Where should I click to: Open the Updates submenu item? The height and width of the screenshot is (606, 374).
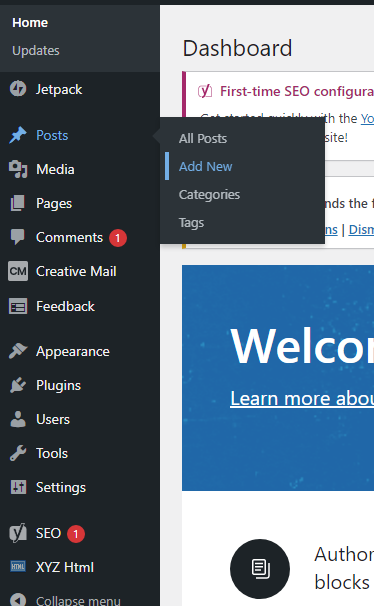pyautogui.click(x=36, y=50)
